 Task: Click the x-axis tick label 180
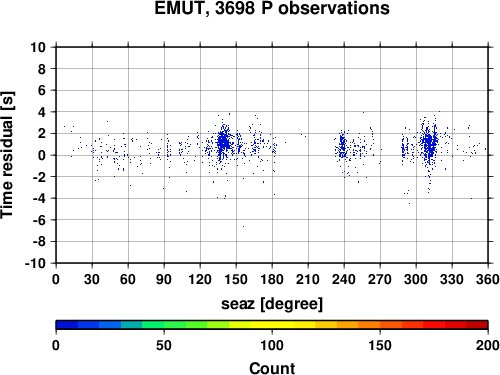(x=272, y=279)
